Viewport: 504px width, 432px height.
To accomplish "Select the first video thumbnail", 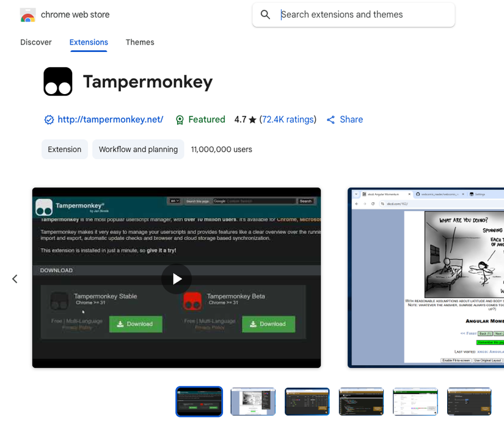I will [x=199, y=401].
